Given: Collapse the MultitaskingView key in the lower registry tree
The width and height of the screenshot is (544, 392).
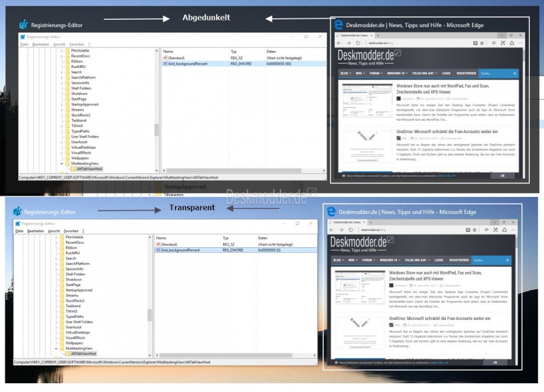Looking at the screenshot, I should pyautogui.click(x=57, y=348).
